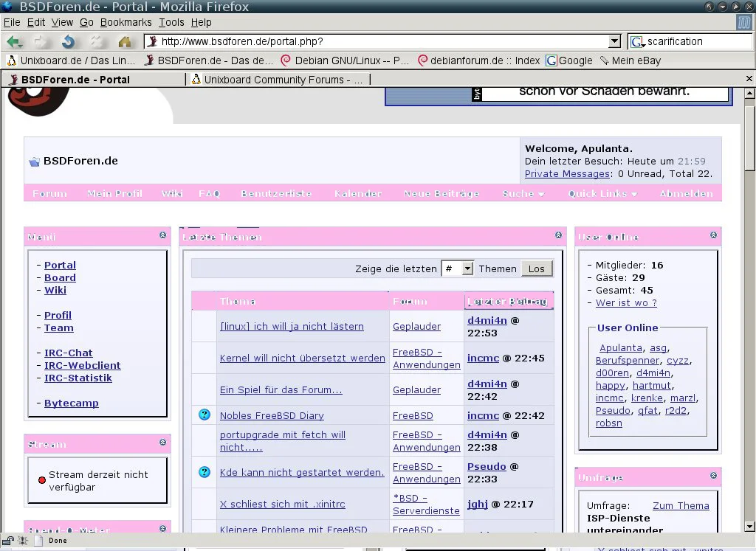
Task: Open the View menu
Action: (x=62, y=22)
